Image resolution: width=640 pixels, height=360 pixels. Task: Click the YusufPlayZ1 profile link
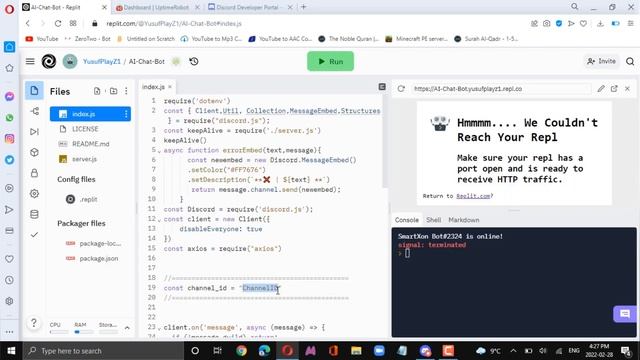(102, 61)
